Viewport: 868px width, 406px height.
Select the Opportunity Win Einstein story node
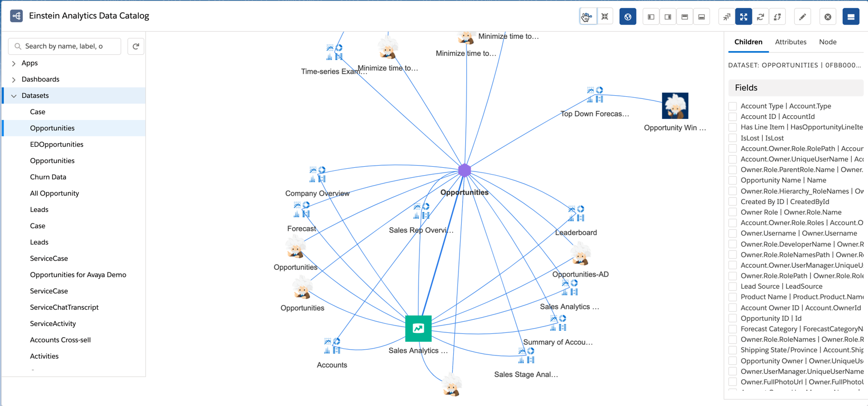click(x=675, y=106)
